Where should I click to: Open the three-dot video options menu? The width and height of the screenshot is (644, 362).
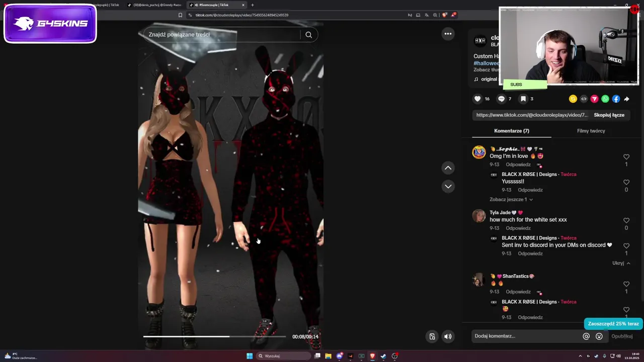point(448,34)
